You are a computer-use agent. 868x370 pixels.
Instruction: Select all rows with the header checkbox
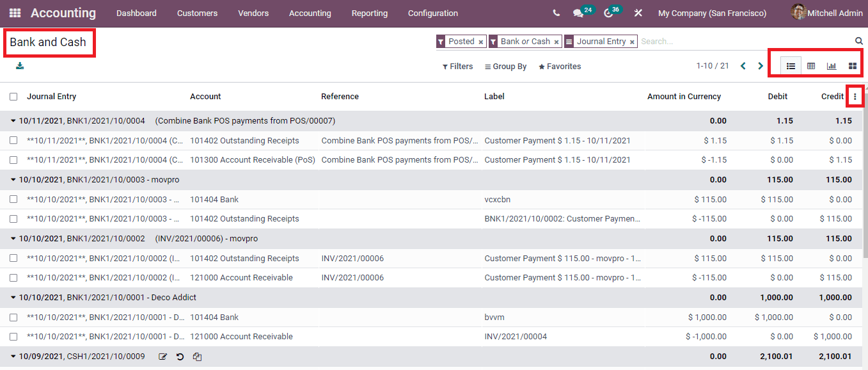click(13, 96)
